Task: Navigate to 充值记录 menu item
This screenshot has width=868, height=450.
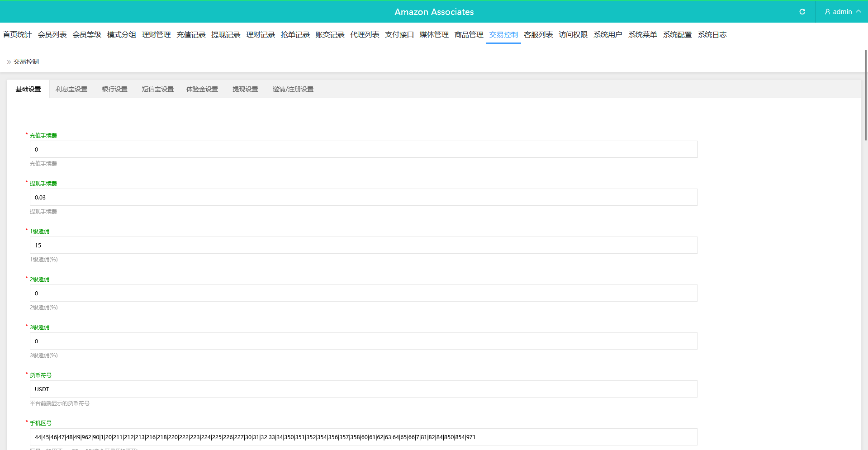Action: [191, 35]
